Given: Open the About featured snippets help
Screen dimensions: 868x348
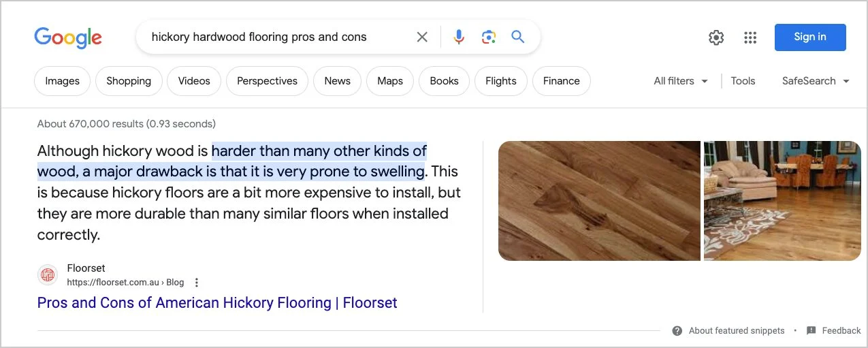Looking at the screenshot, I should 728,330.
